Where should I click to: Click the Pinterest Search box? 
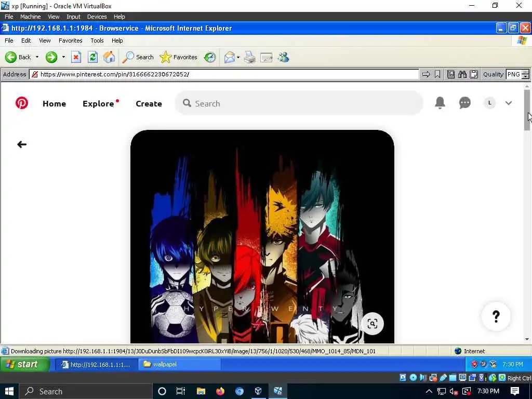point(299,103)
